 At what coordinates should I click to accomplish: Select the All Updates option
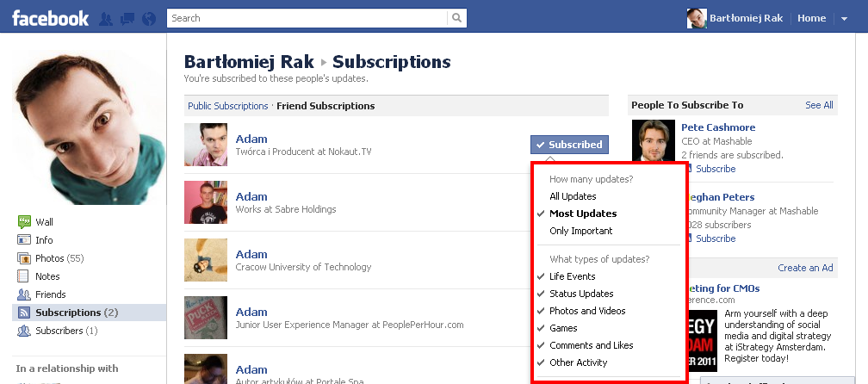coord(573,196)
